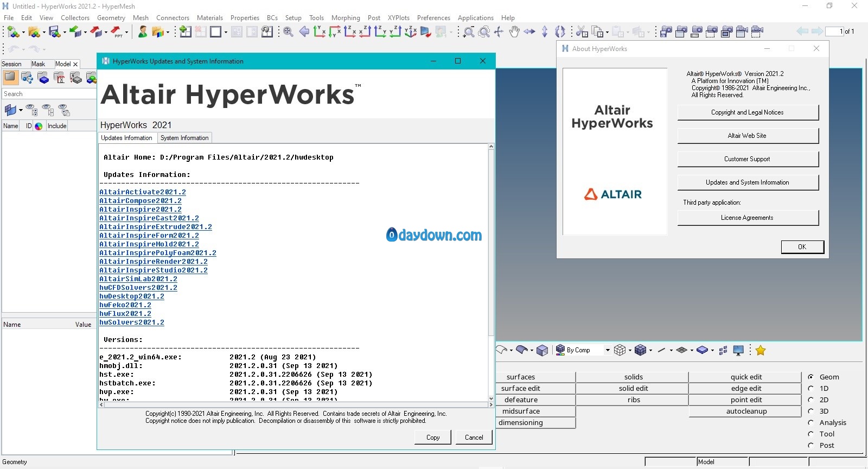Image resolution: width=868 pixels, height=469 pixels.
Task: Expand the New Model icon dropdown arrow
Action: pyautogui.click(x=23, y=33)
